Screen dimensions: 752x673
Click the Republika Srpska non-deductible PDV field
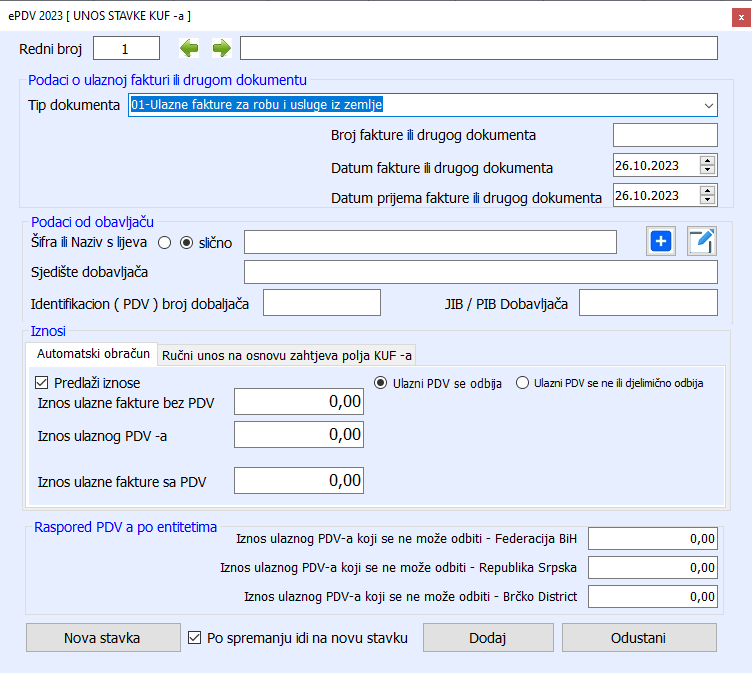(x=653, y=567)
